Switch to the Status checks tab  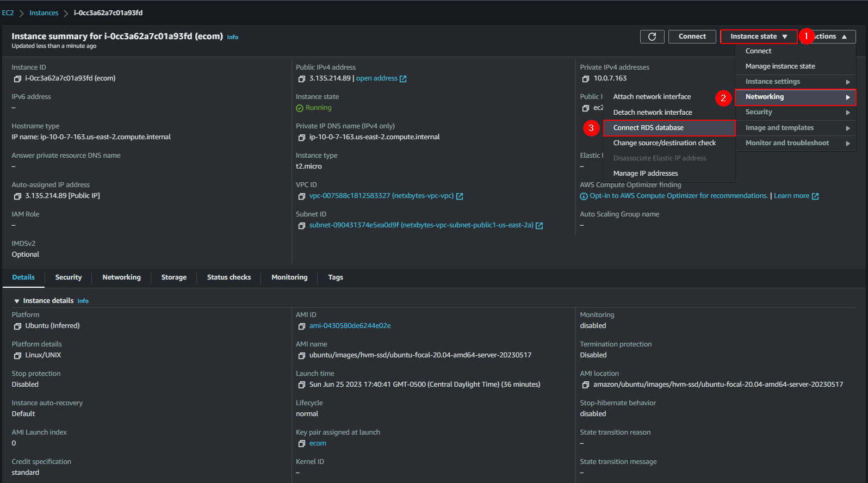[228, 277]
